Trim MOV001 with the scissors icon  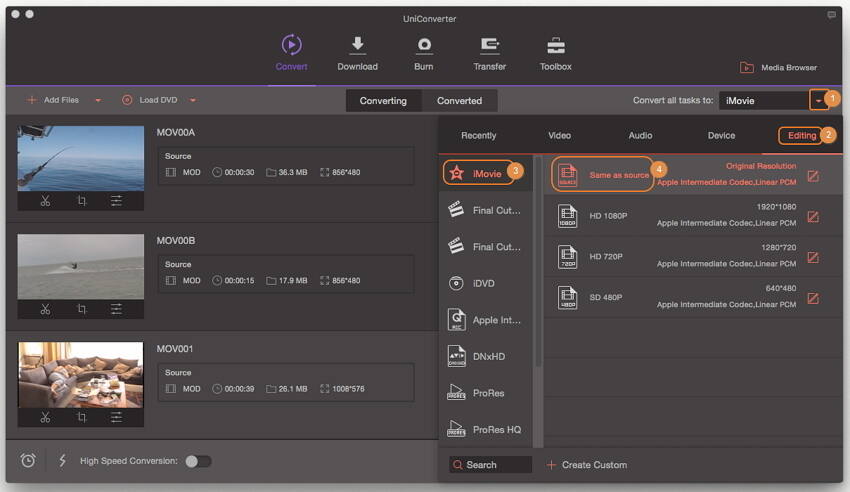pyautogui.click(x=46, y=417)
